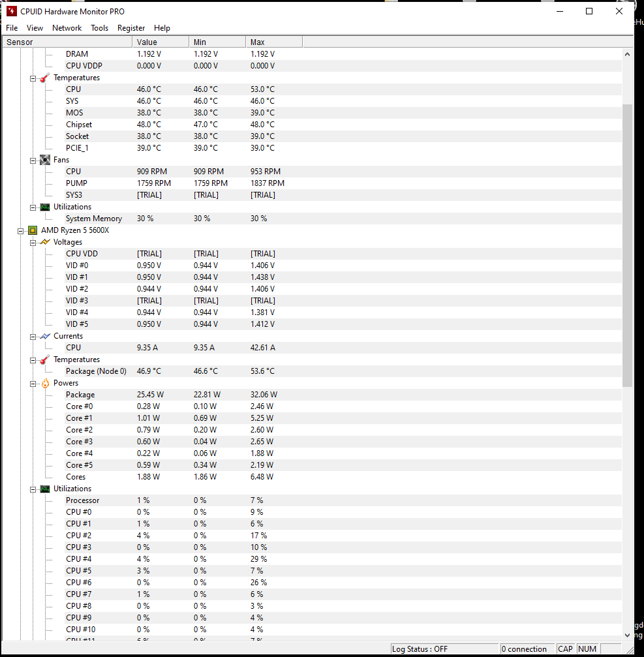Click the thermometer icon beside motherboard Temperatures
644x657 pixels.
click(45, 78)
